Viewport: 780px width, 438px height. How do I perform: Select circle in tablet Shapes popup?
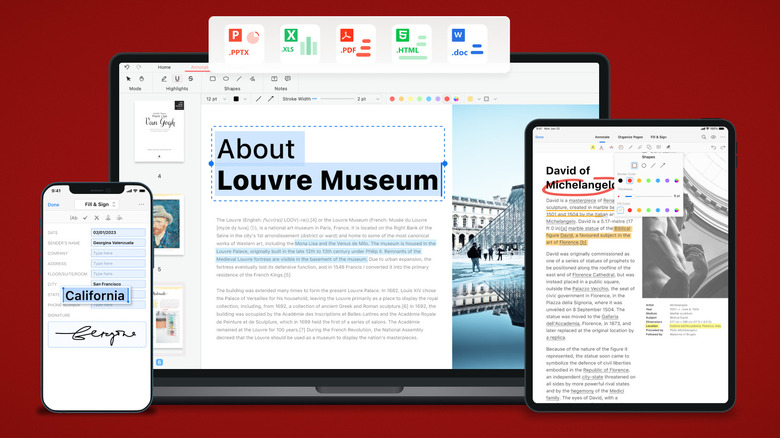pos(644,165)
